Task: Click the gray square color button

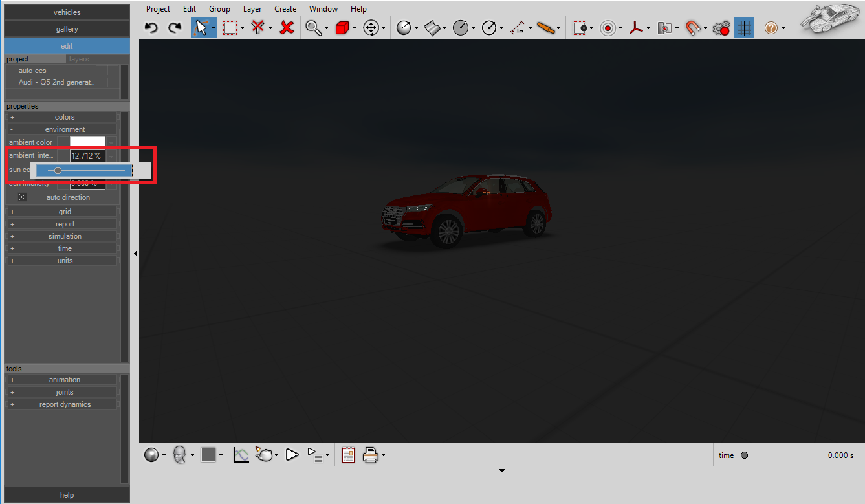Action: pos(208,455)
